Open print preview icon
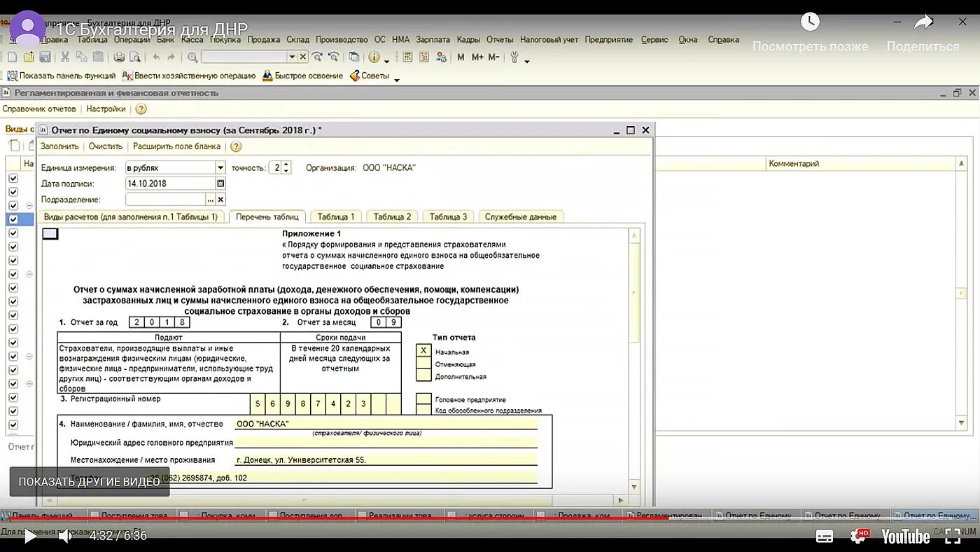This screenshot has height=552, width=980. [x=135, y=57]
